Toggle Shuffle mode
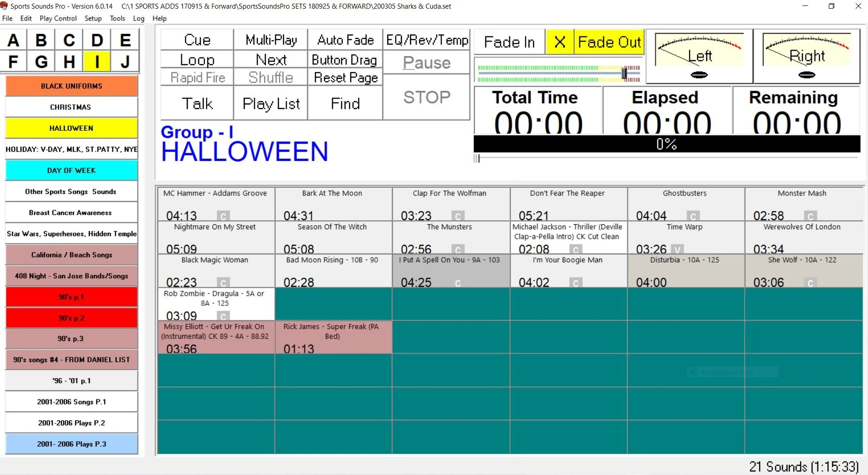This screenshot has width=868, height=475. point(271,77)
